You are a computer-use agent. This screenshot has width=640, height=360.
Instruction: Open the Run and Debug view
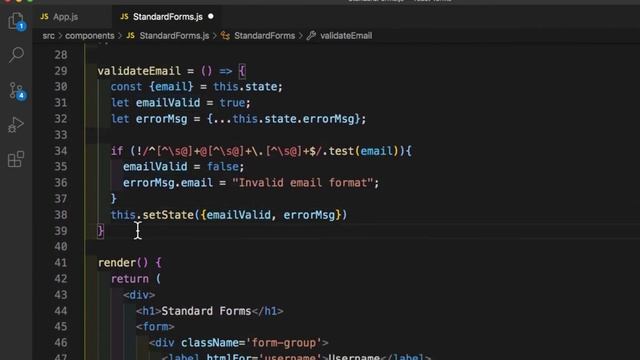coord(16,124)
